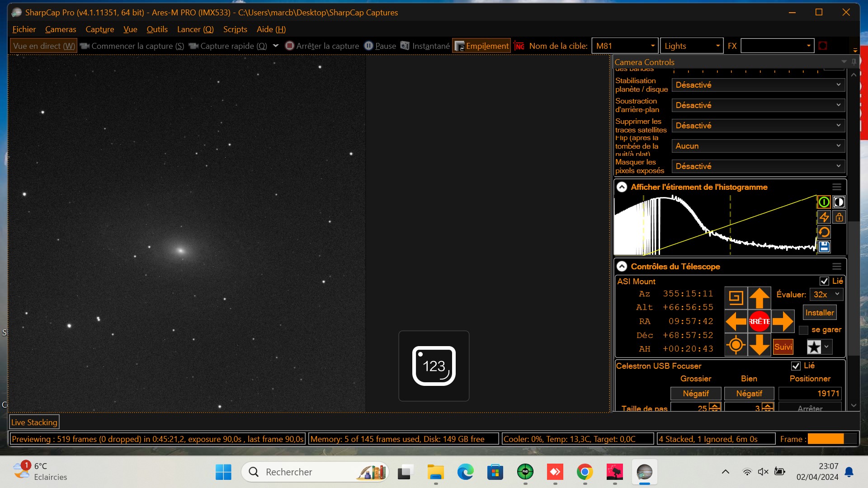Screen dimensions: 868x488
Task: Open the Outils menu
Action: (157, 29)
